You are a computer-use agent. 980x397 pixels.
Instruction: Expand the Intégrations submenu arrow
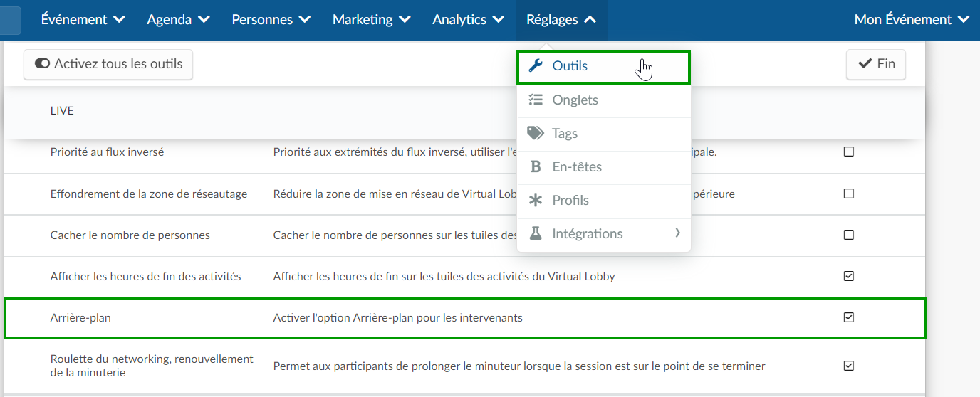click(677, 233)
